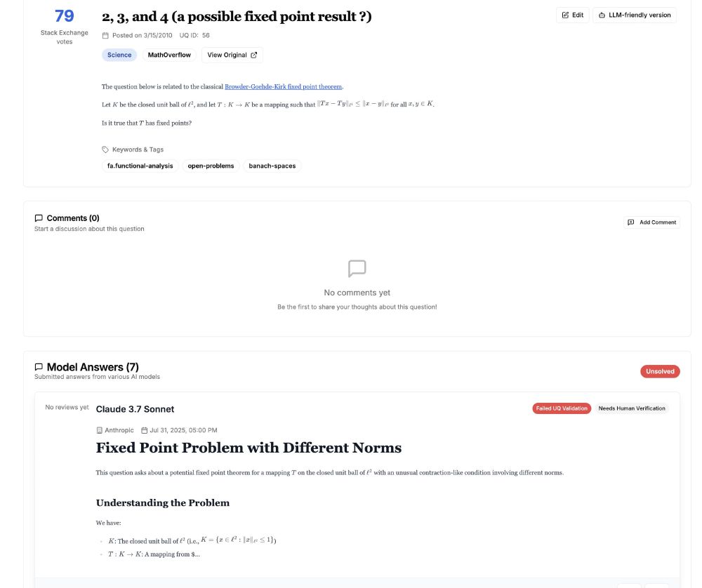The width and height of the screenshot is (702, 588).
Task: Click the Anthropic organization icon
Action: [99, 430]
